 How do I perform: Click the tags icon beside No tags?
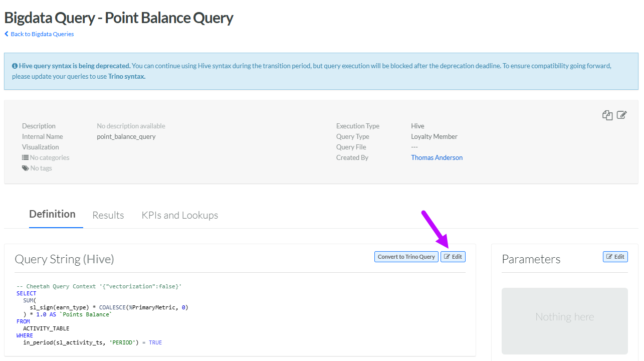(x=26, y=168)
